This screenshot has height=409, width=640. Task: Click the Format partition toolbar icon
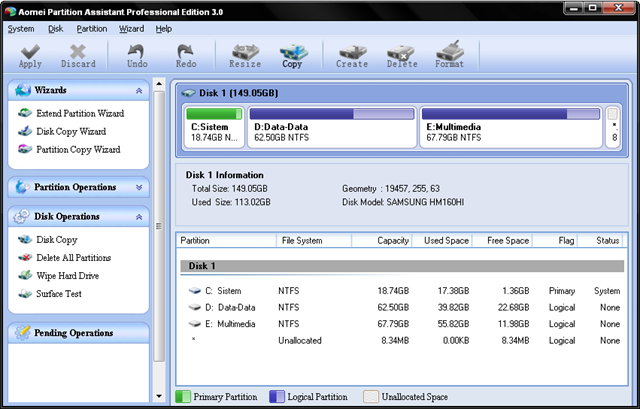[x=450, y=56]
